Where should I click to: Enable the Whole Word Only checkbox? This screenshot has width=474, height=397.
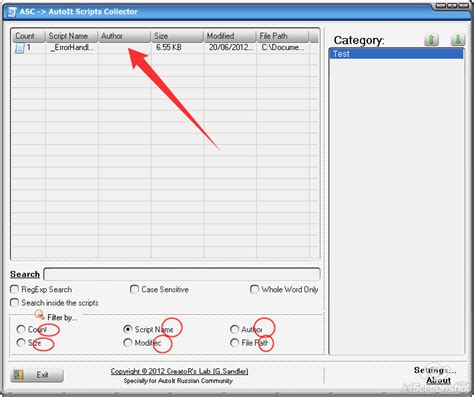(x=254, y=289)
